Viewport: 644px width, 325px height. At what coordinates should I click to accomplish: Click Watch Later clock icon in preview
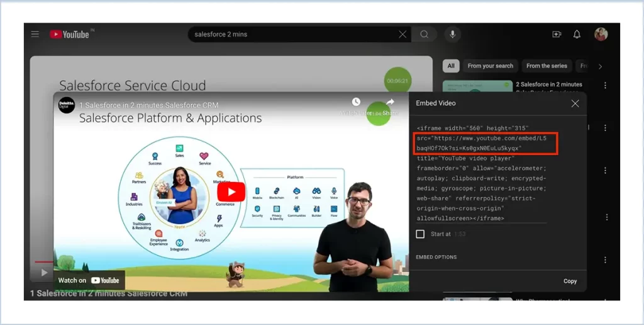356,102
